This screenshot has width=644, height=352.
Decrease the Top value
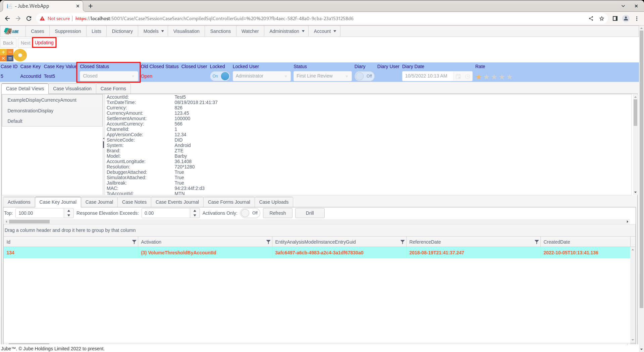coord(69,215)
